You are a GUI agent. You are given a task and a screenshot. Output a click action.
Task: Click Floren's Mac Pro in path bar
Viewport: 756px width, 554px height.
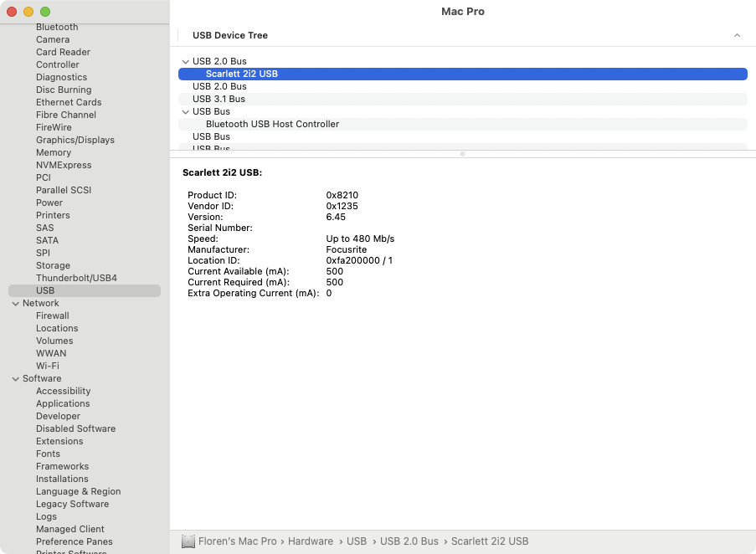point(238,541)
